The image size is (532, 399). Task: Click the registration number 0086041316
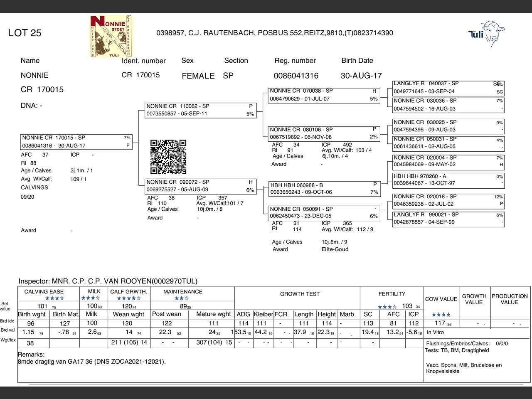pos(296,76)
